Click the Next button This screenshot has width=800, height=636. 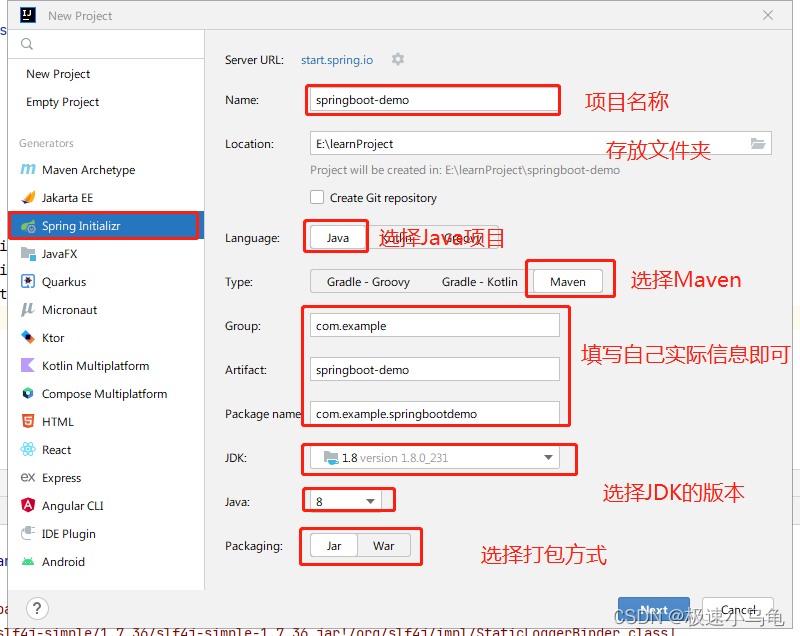tap(654, 610)
